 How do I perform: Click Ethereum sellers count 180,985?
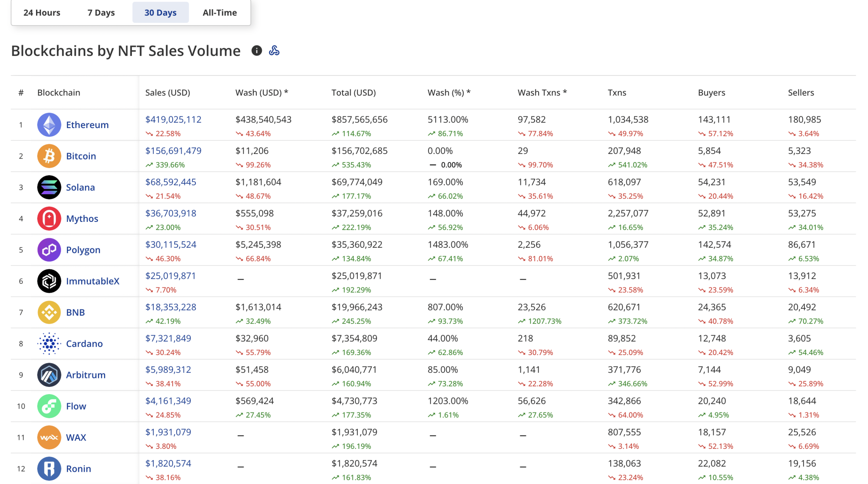pos(804,120)
